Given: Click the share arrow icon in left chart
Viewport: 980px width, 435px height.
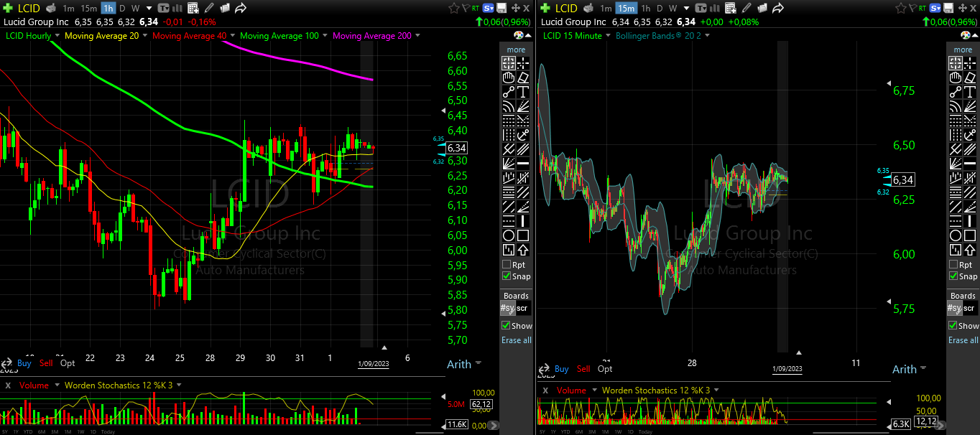Looking at the screenshot, I should (x=241, y=8).
